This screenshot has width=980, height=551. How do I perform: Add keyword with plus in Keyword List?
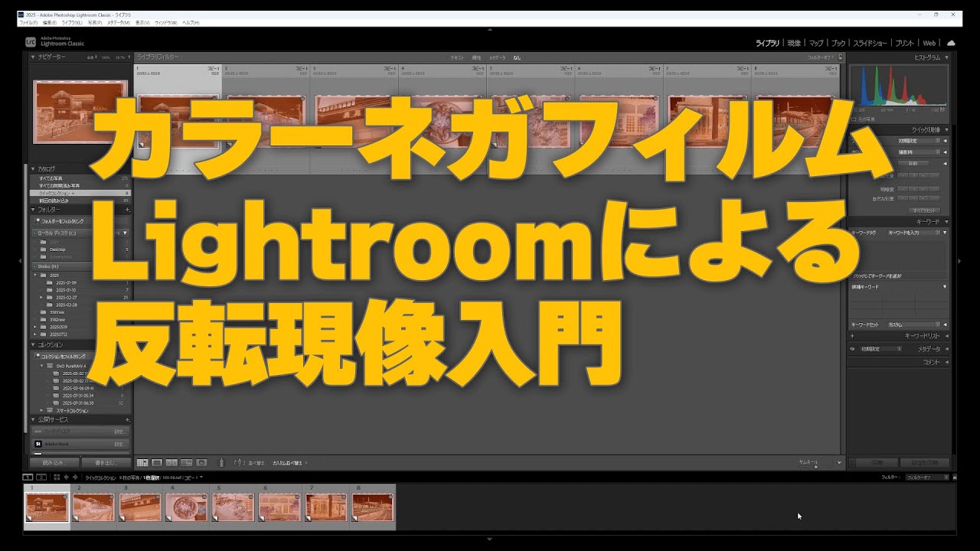pos(852,336)
